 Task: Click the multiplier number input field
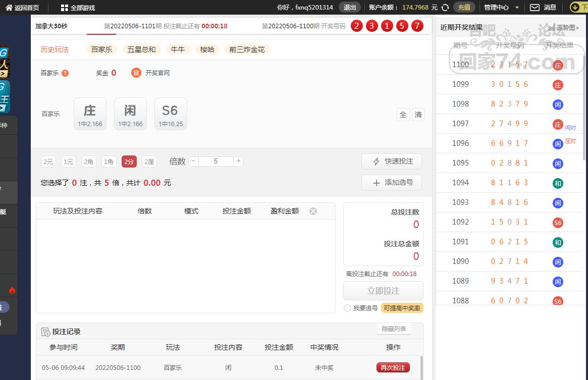(216, 161)
